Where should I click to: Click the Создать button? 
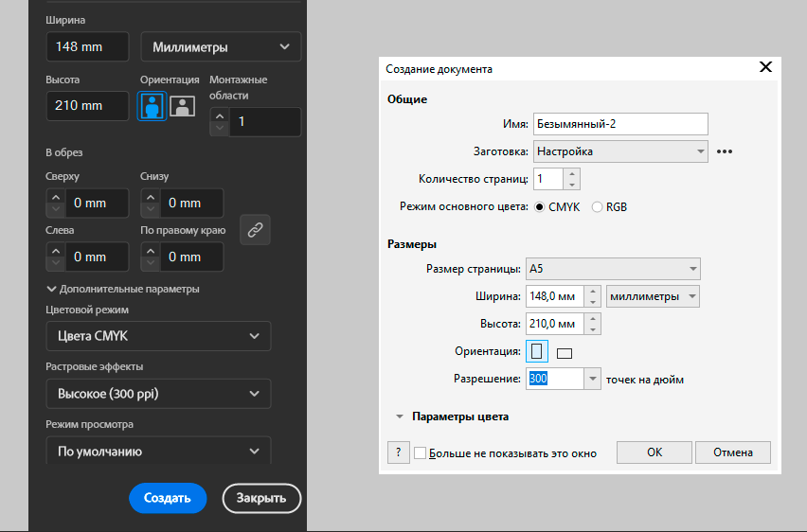(168, 498)
